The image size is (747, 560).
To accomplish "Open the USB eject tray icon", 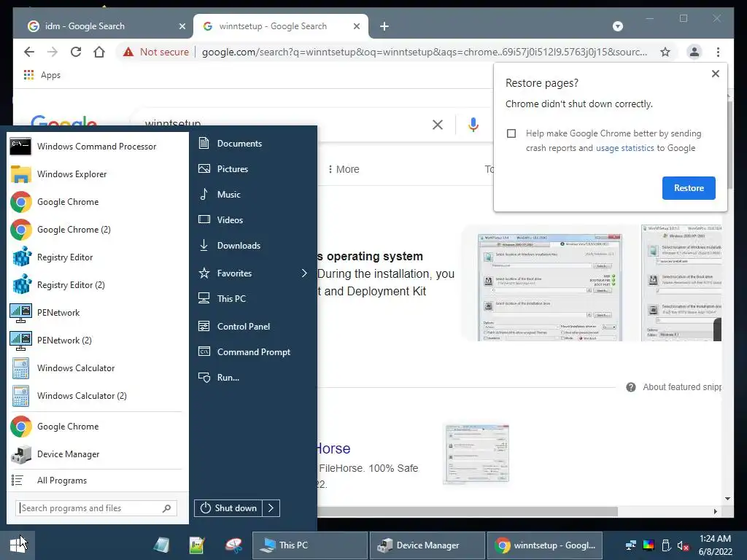I will (666, 545).
